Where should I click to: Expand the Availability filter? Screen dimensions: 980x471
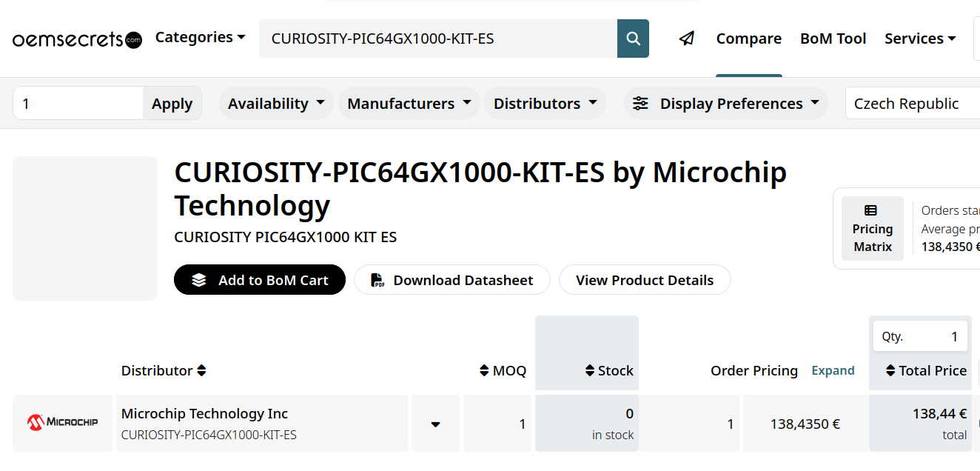[276, 104]
